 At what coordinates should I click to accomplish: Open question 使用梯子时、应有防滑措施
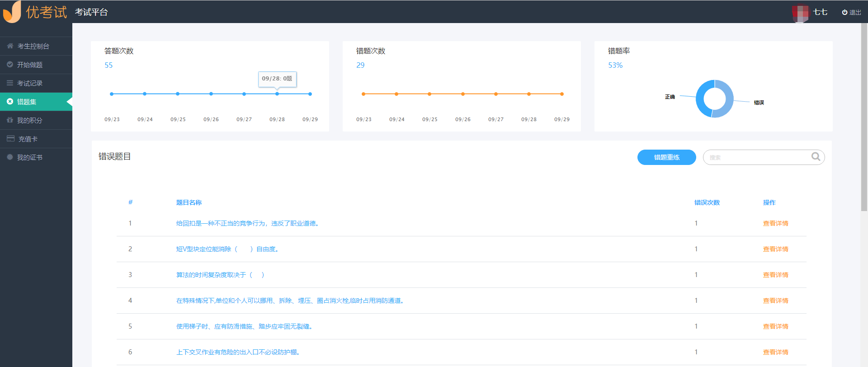(245, 326)
